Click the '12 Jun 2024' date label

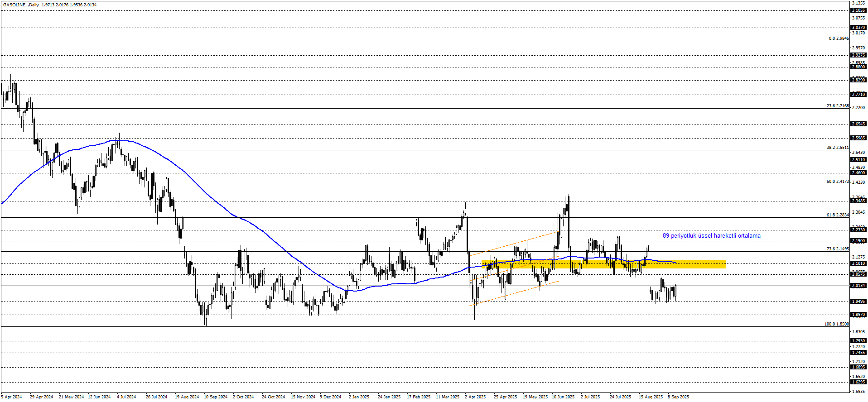coord(99,397)
